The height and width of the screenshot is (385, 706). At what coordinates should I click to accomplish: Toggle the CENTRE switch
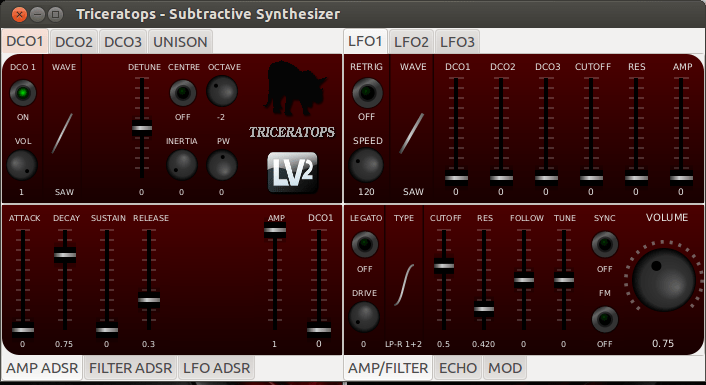183,93
